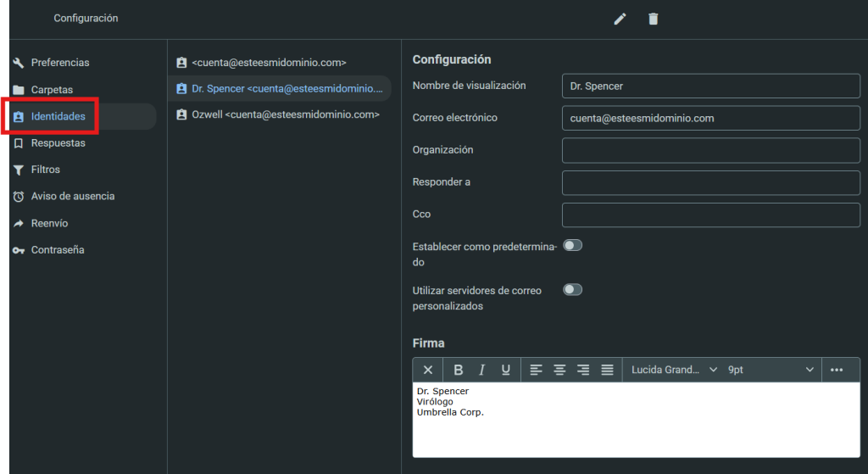Toggle 'Utilizar servidores de correo personalizados'
Viewport: 868px width, 474px height.
[x=573, y=290]
